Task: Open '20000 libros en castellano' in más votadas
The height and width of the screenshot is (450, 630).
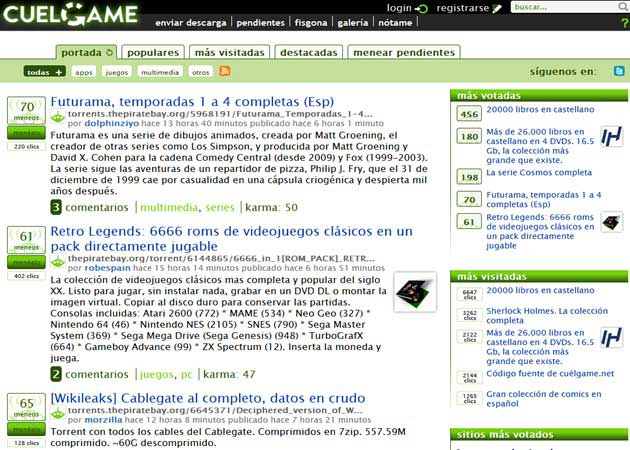Action: [x=540, y=109]
